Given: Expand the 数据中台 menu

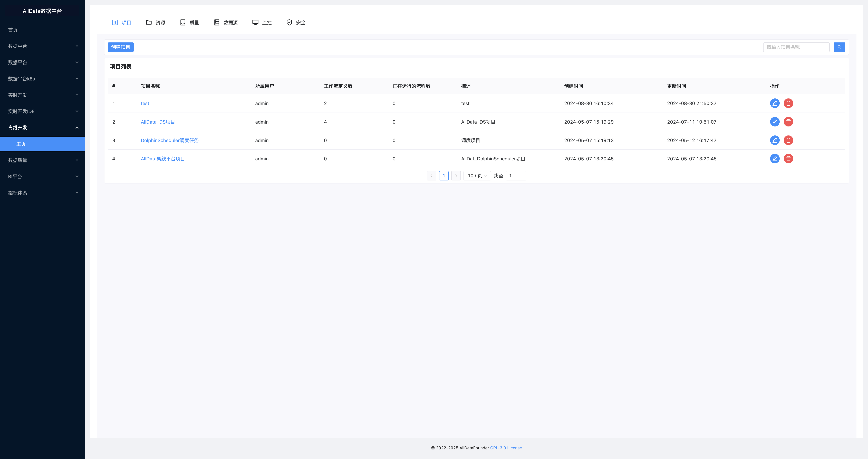Looking at the screenshot, I should pos(42,46).
